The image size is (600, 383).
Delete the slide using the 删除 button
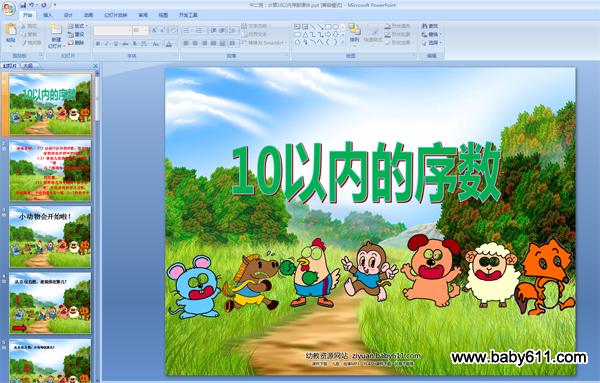pos(76,43)
